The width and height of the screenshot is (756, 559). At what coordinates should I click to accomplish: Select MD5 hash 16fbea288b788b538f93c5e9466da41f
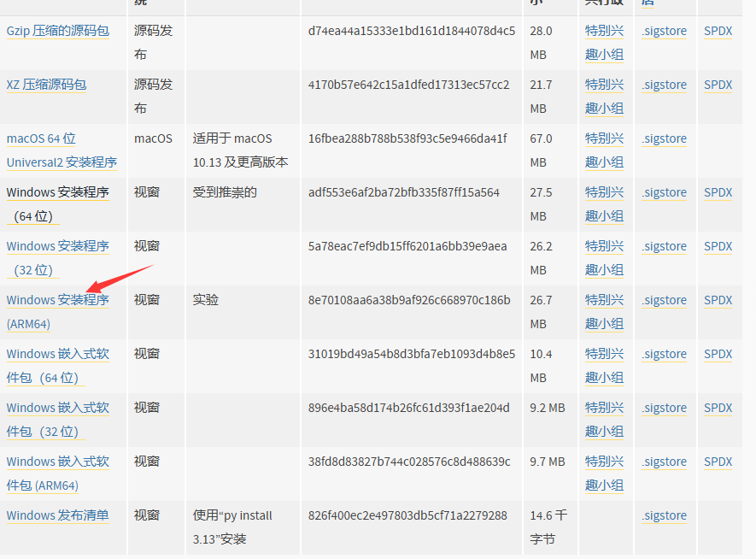click(x=407, y=139)
